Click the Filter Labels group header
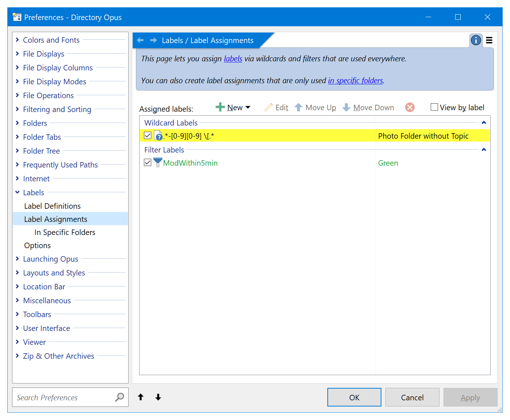The image size is (510, 420). (164, 150)
